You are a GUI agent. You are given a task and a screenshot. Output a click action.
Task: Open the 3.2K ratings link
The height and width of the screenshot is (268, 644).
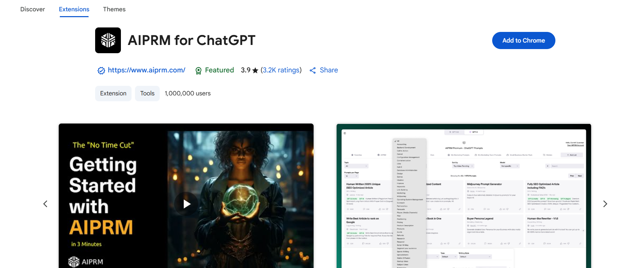pos(281,70)
